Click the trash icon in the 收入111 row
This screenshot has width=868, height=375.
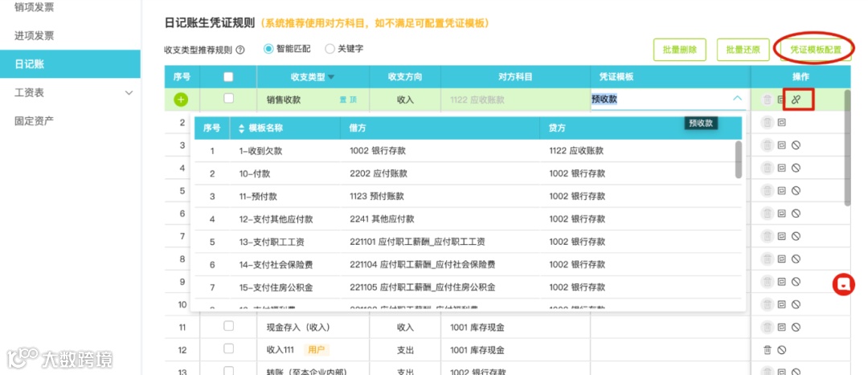[x=768, y=349]
